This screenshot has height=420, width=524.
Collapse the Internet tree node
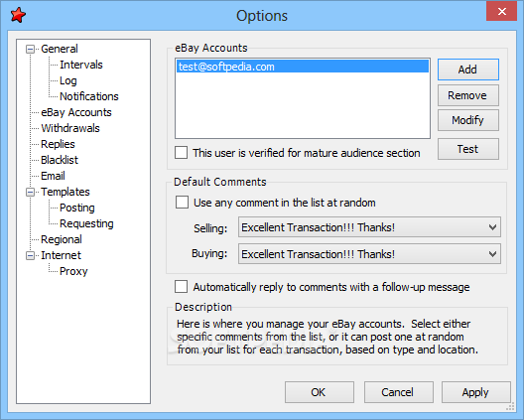[31, 256]
